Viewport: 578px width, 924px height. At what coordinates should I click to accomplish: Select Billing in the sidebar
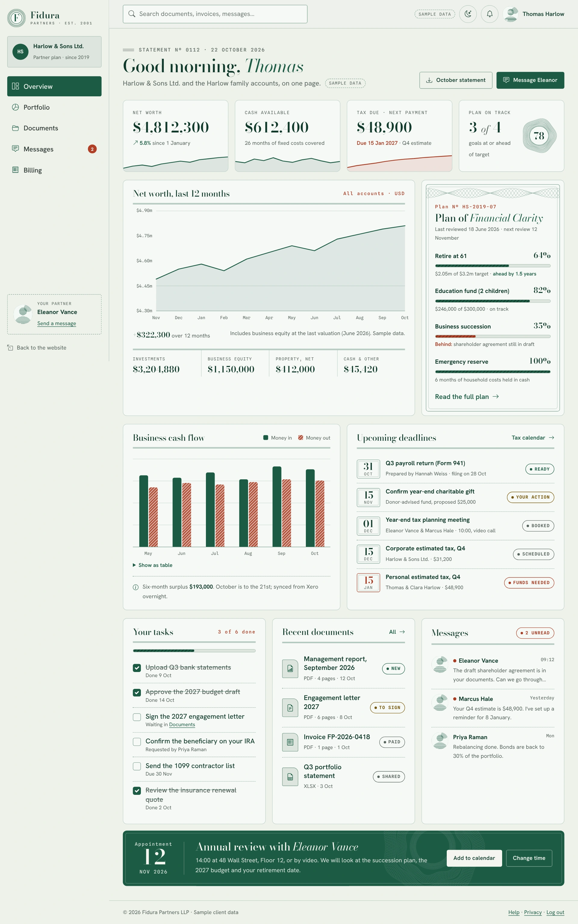coord(54,170)
